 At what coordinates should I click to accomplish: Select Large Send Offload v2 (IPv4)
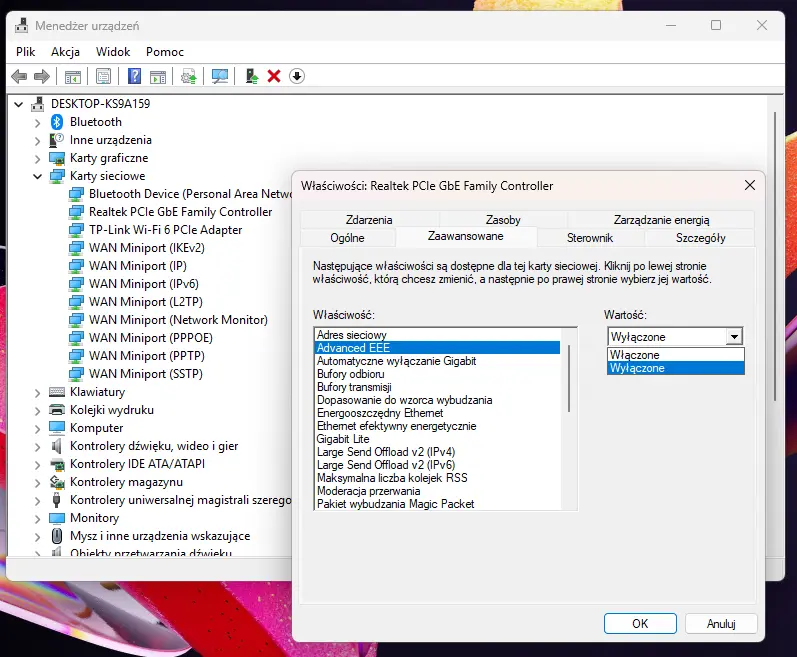(x=437, y=452)
